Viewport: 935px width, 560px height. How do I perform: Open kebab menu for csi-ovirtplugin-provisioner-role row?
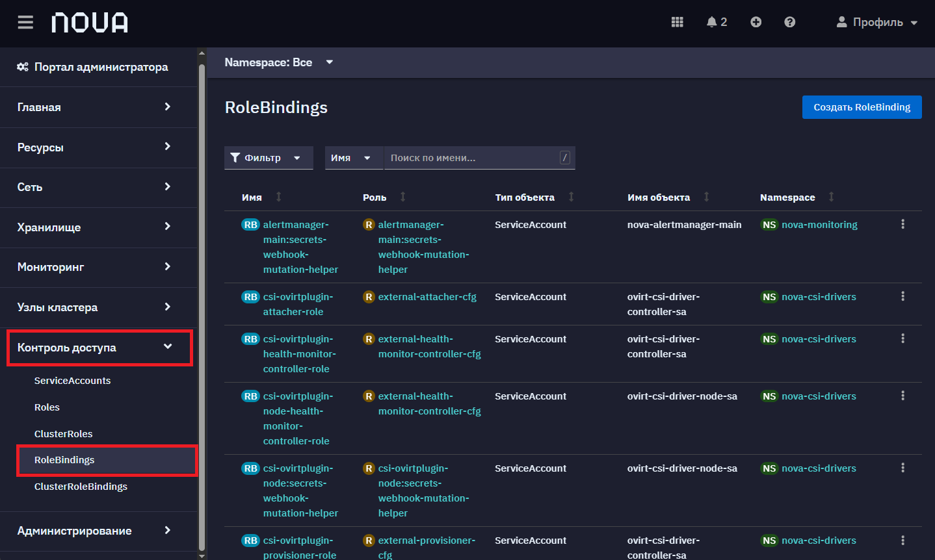[x=902, y=540]
